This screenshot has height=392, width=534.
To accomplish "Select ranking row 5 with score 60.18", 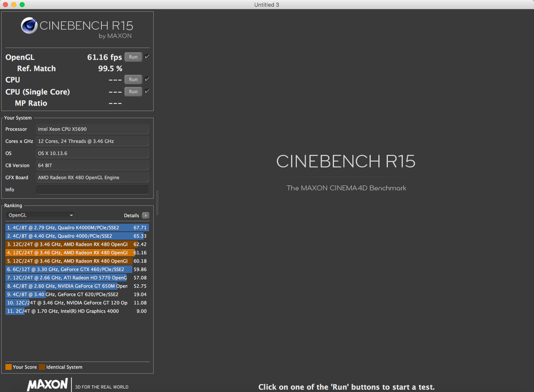I will (x=77, y=261).
